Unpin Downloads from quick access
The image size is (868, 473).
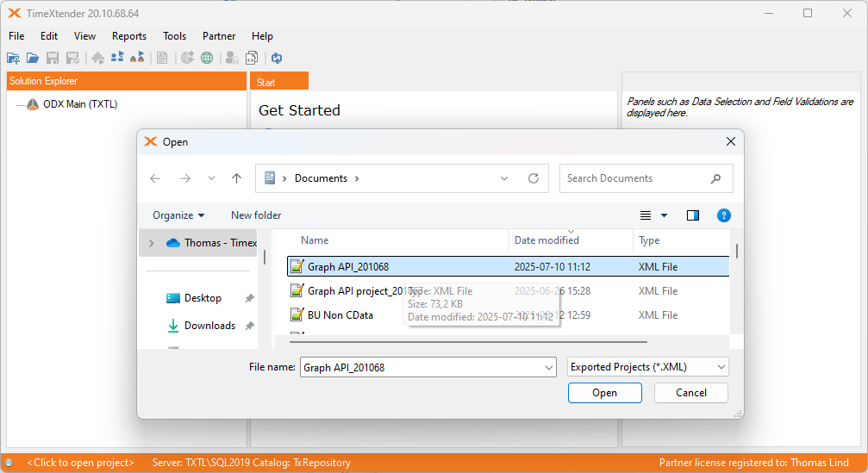250,326
